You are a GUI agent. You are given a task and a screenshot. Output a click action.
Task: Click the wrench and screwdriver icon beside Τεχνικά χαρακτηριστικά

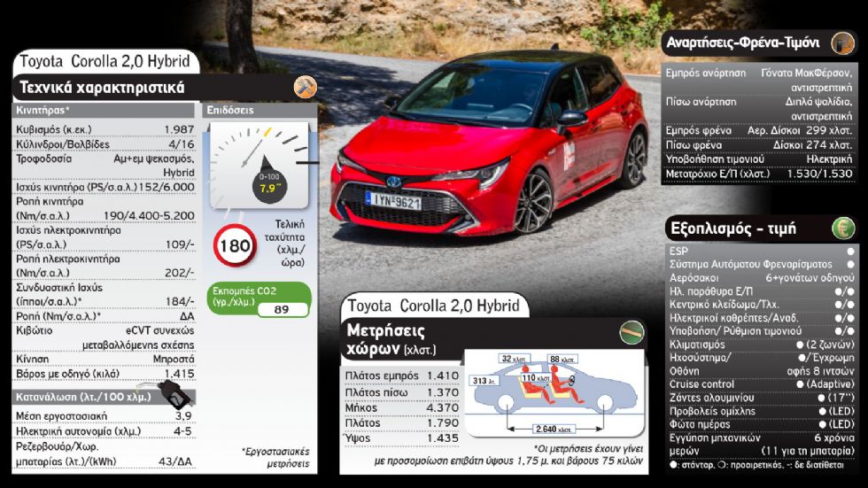click(x=305, y=87)
